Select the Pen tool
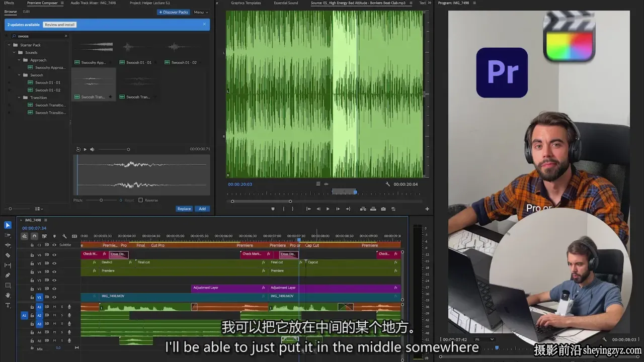 point(8,275)
